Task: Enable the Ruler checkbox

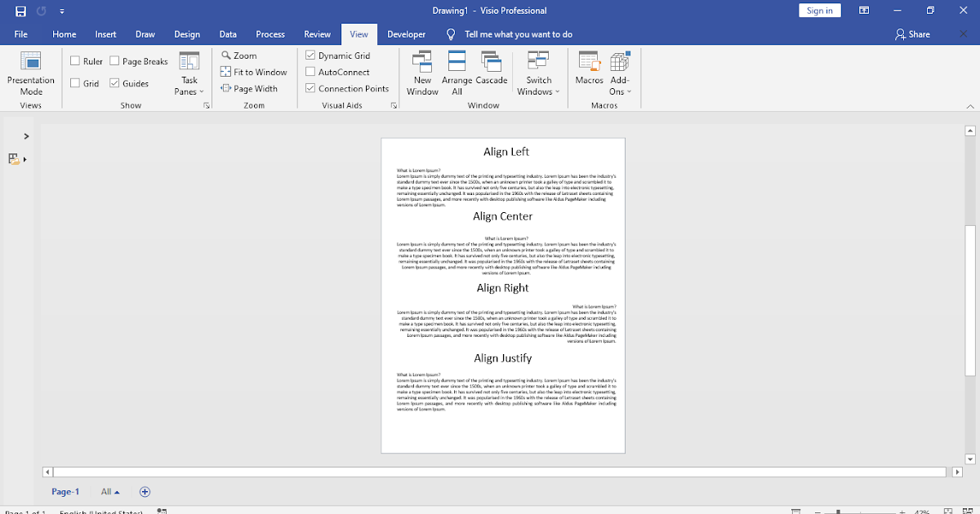Action: 73,60
